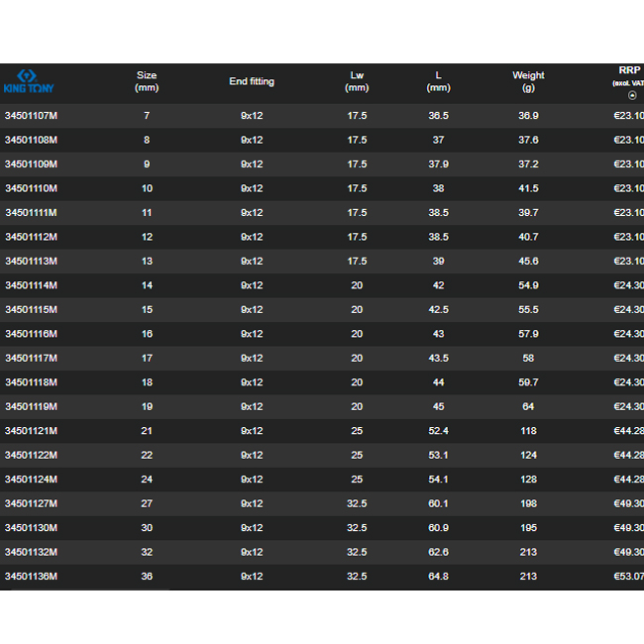Select part number 34501124M
This screenshot has width=644, height=644.
pyautogui.click(x=32, y=480)
